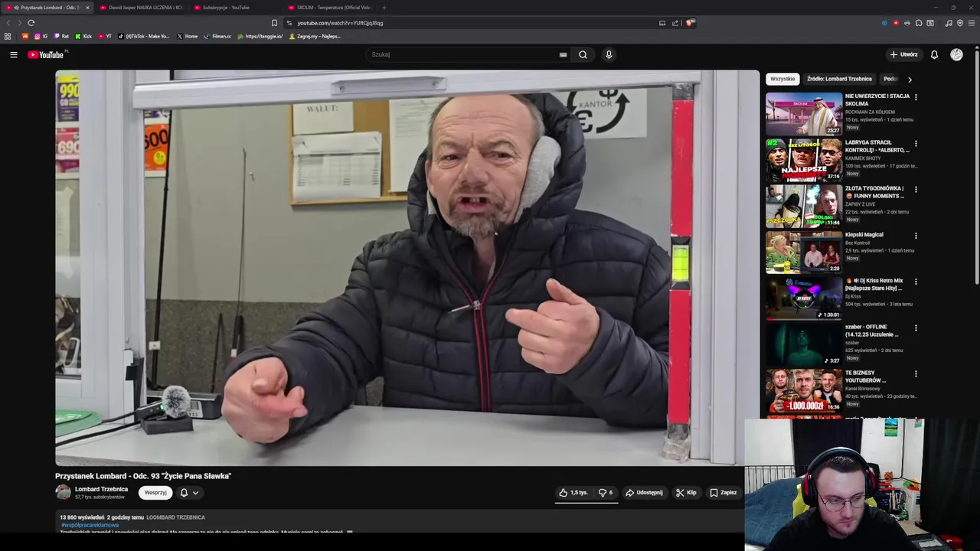Start voice search with microphone icon
This screenshot has width=980, height=551.
coord(609,54)
